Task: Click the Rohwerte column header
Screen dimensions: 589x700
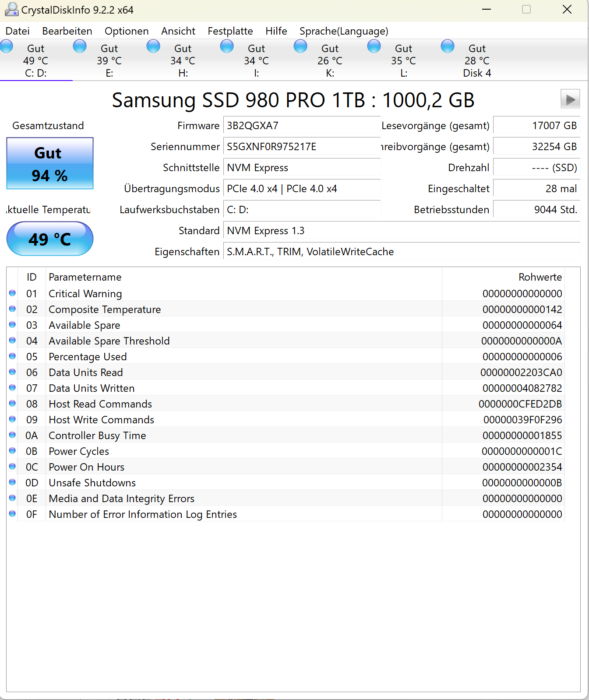Action: click(503, 277)
